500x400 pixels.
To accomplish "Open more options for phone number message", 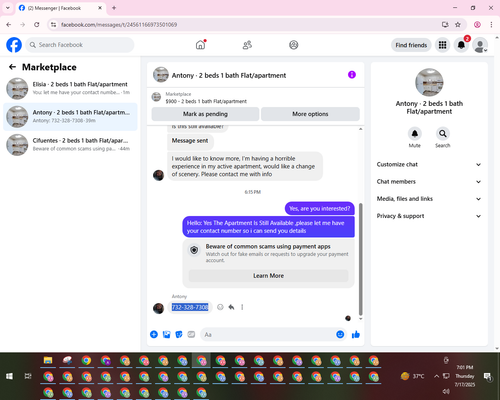I will [x=242, y=307].
